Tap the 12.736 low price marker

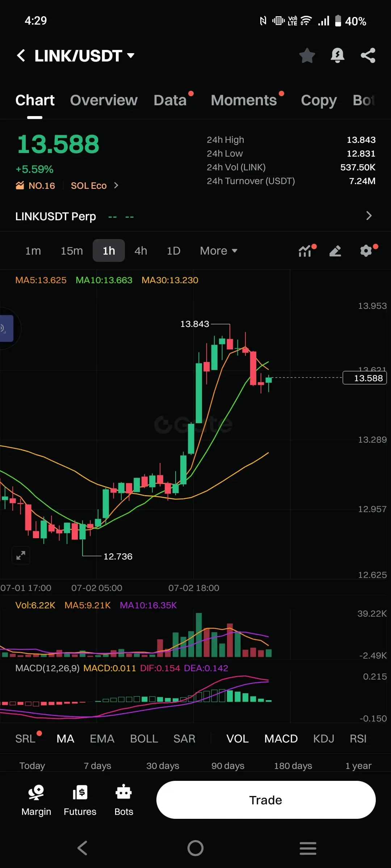click(x=118, y=556)
